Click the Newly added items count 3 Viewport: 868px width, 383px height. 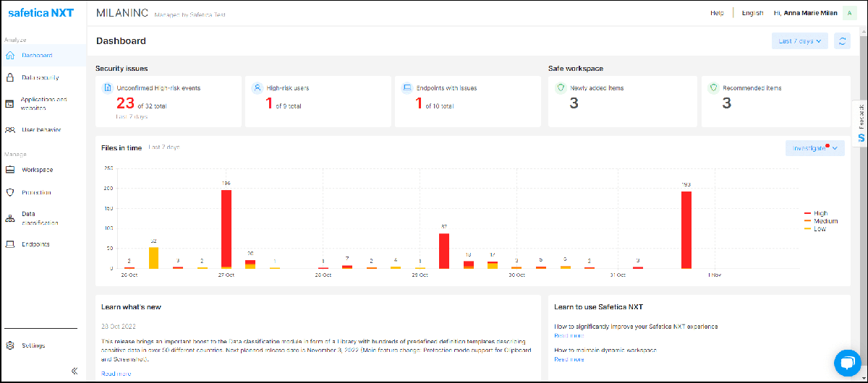tap(574, 103)
